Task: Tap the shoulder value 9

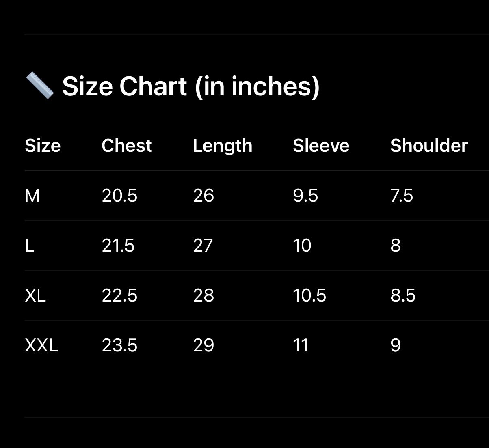Action: click(x=396, y=346)
